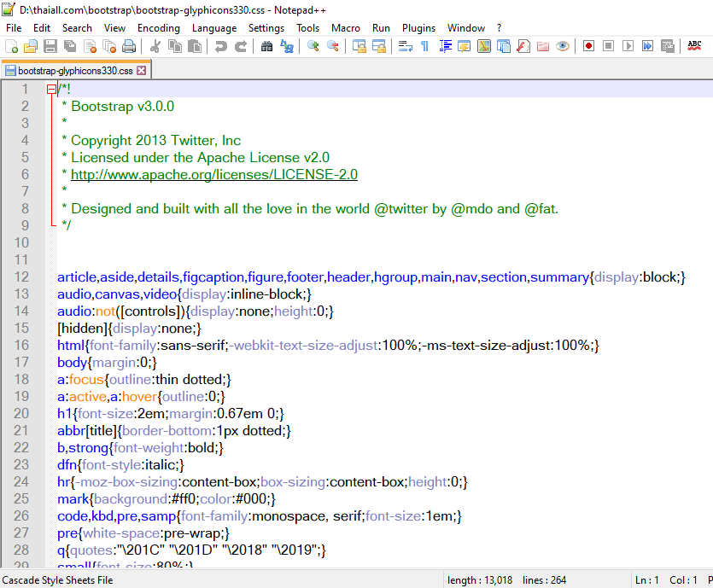
Task: Toggle the spell check ABC button
Action: click(x=695, y=46)
